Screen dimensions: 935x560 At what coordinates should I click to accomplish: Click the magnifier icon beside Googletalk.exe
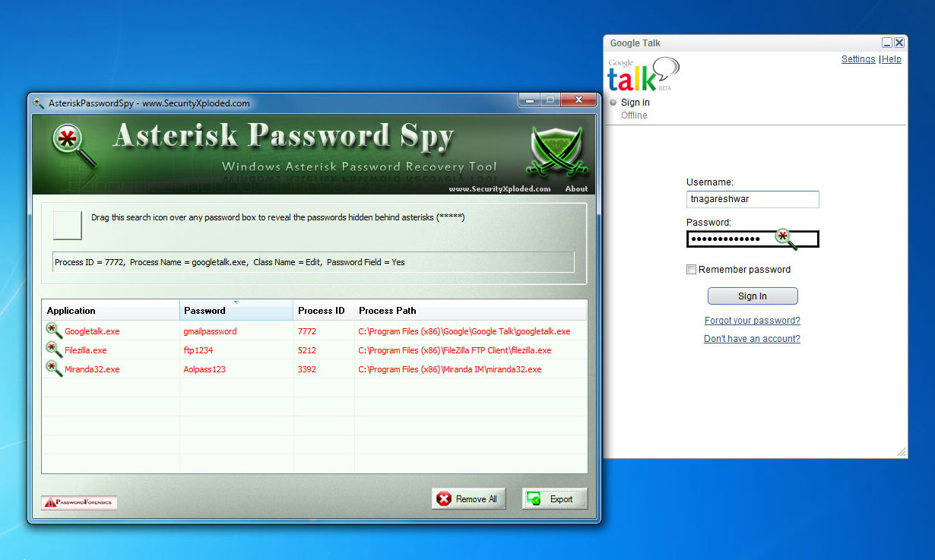pos(54,331)
